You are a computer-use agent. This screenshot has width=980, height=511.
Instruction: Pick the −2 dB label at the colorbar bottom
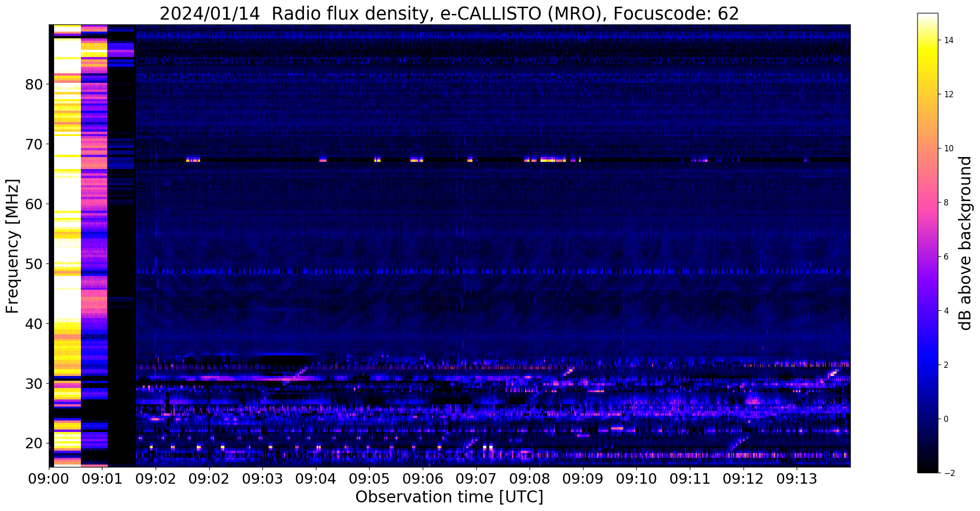click(x=948, y=474)
